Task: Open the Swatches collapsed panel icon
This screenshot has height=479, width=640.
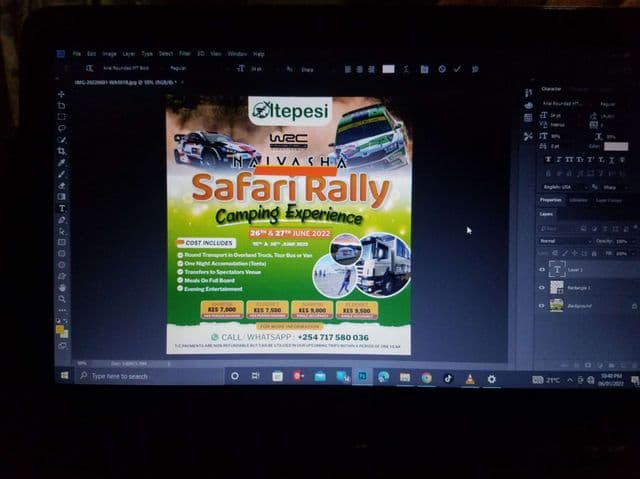Action: click(528, 118)
